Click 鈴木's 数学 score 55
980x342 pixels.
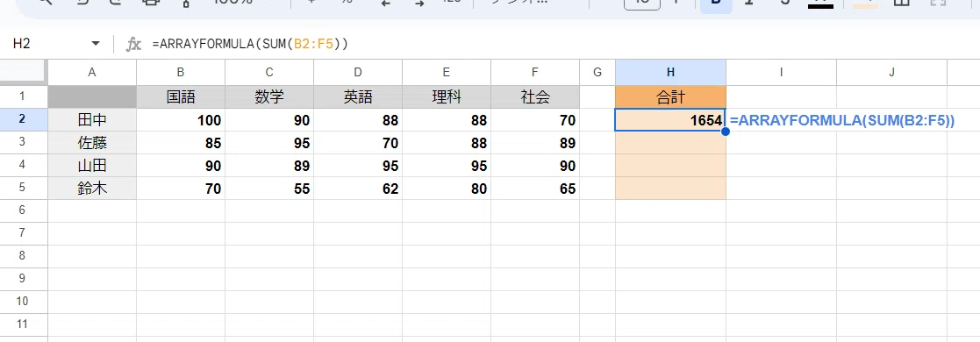click(x=269, y=189)
